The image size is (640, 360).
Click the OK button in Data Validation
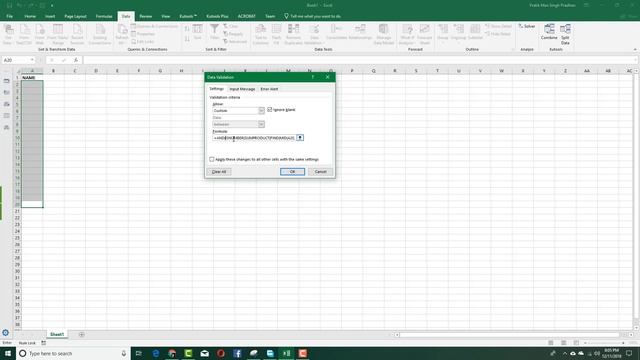click(292, 171)
